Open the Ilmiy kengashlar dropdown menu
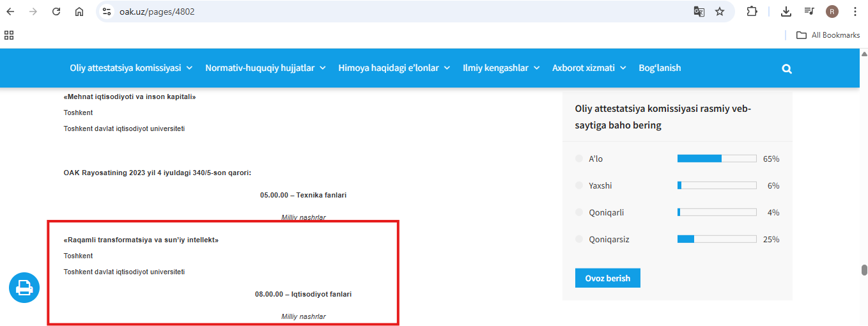Viewport: 868px width, 326px height. point(501,68)
